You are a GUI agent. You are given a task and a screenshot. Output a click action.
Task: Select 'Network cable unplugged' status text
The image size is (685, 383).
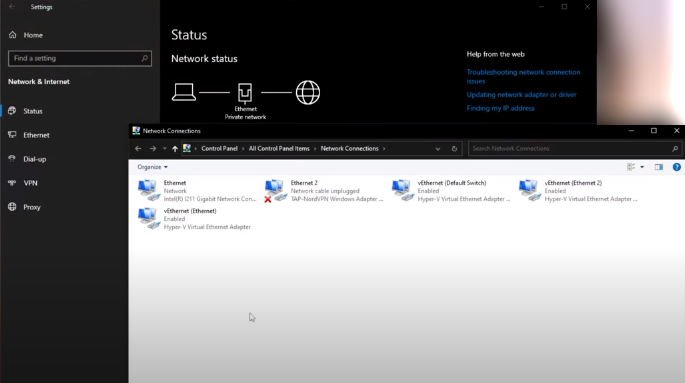coord(325,191)
